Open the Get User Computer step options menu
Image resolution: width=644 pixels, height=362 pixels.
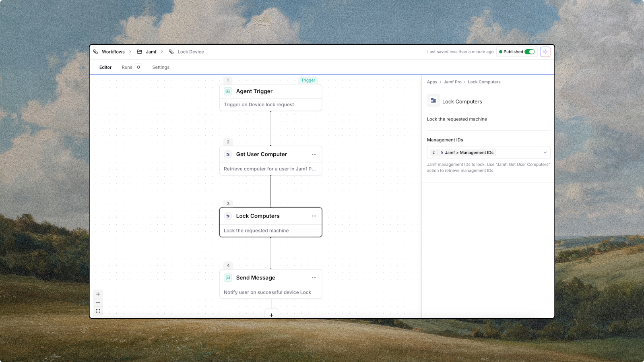click(314, 154)
